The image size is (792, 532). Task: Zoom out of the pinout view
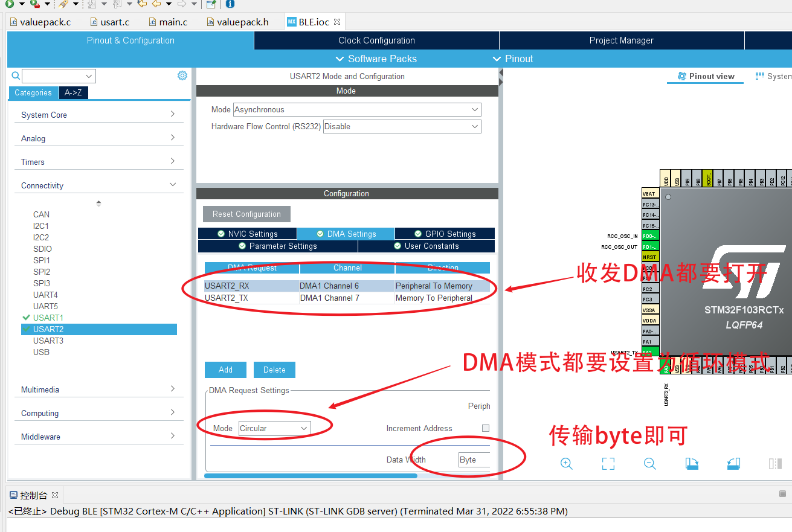click(x=650, y=464)
